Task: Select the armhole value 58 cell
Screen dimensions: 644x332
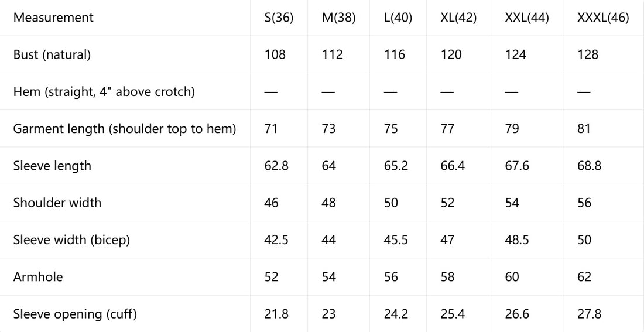Action: click(447, 276)
